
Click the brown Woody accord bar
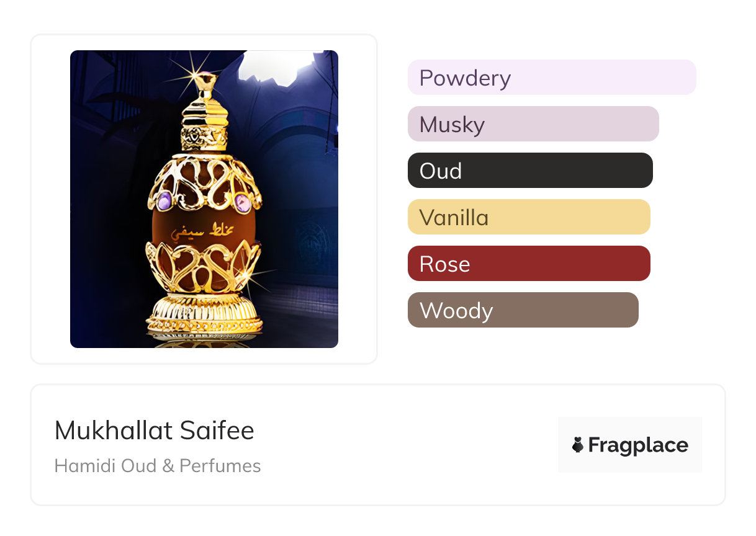coord(523,310)
